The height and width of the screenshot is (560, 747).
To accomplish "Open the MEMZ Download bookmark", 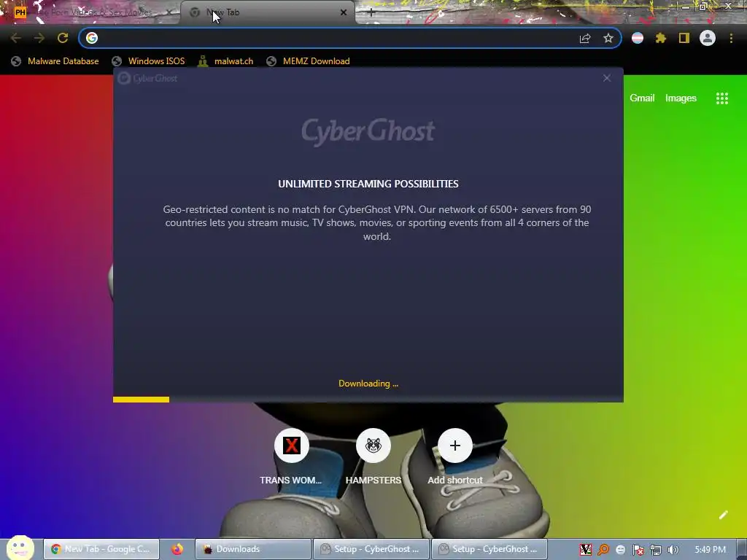I will click(309, 61).
